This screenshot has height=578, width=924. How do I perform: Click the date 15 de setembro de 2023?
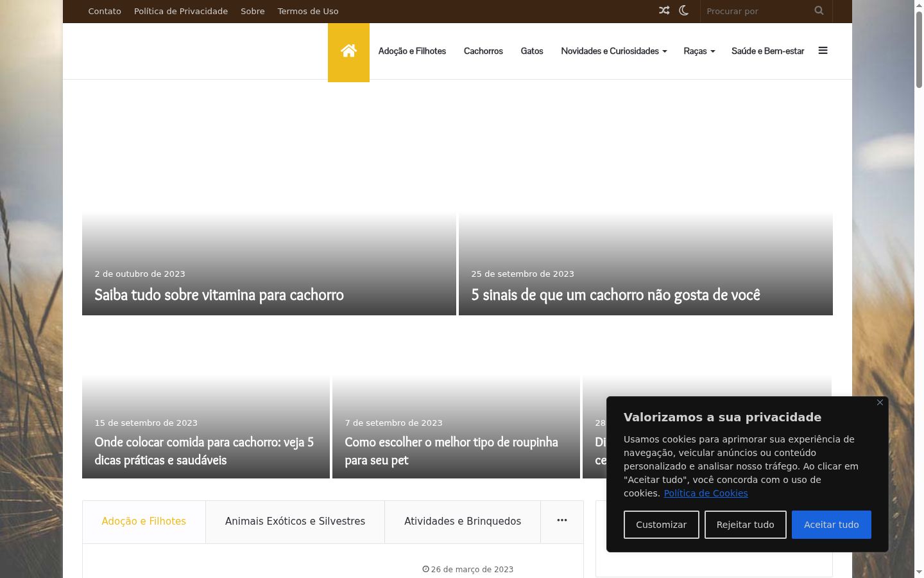point(146,423)
